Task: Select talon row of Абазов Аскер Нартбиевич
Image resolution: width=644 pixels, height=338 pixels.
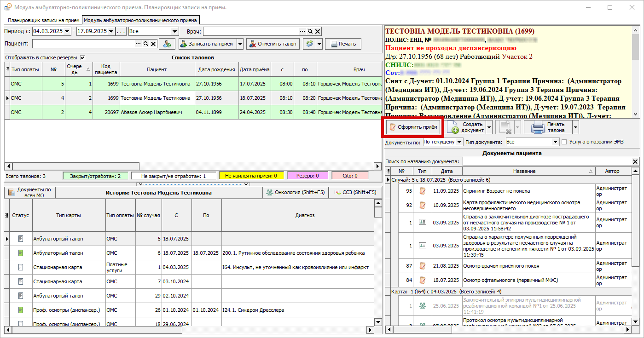Action: [193, 112]
